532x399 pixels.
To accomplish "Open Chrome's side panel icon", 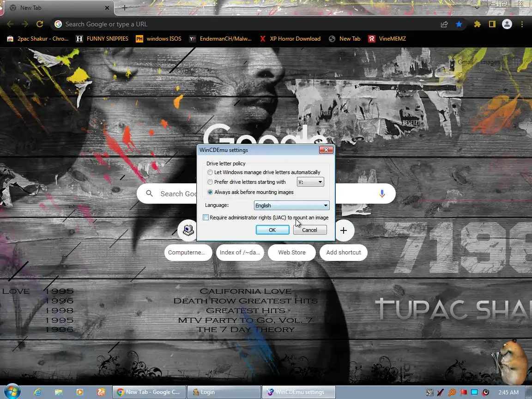I will (x=492, y=24).
